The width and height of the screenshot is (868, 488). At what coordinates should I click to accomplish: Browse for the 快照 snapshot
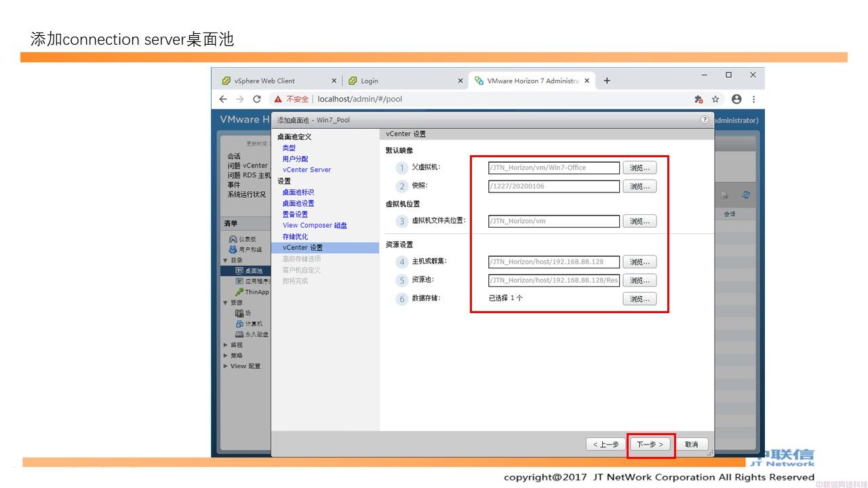pos(639,186)
